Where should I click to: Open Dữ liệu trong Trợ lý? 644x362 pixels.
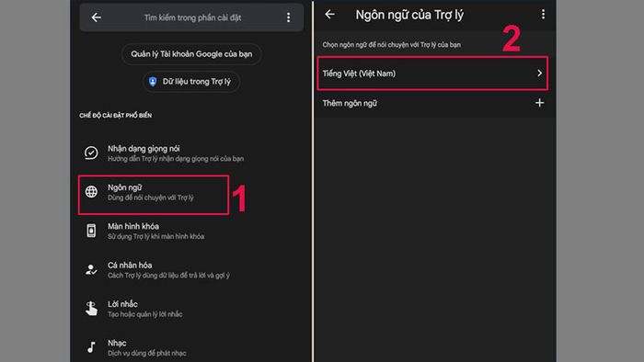click(x=191, y=82)
